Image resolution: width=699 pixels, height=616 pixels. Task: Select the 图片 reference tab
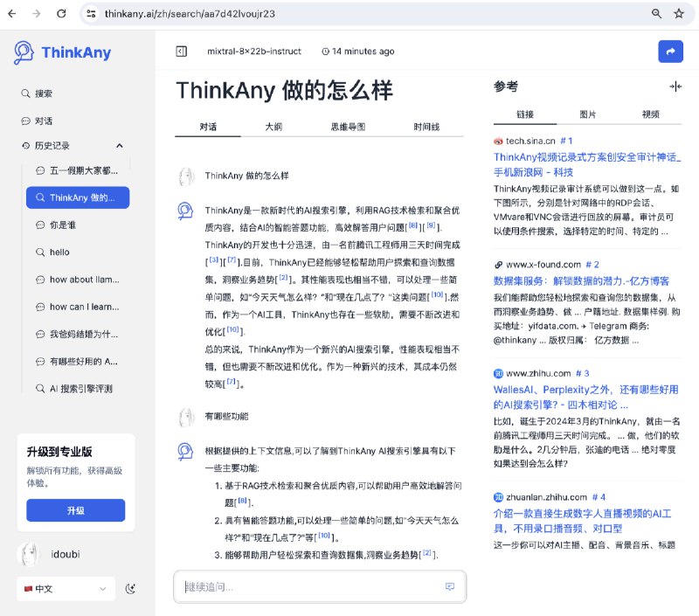tap(587, 114)
